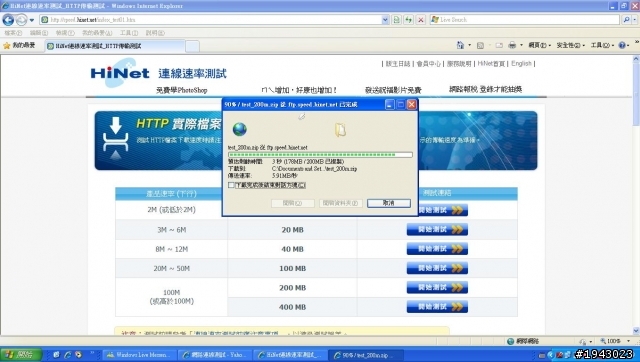The image size is (640, 362).
Task: Start test for the 3M ~ 6M row
Action: pos(437,229)
